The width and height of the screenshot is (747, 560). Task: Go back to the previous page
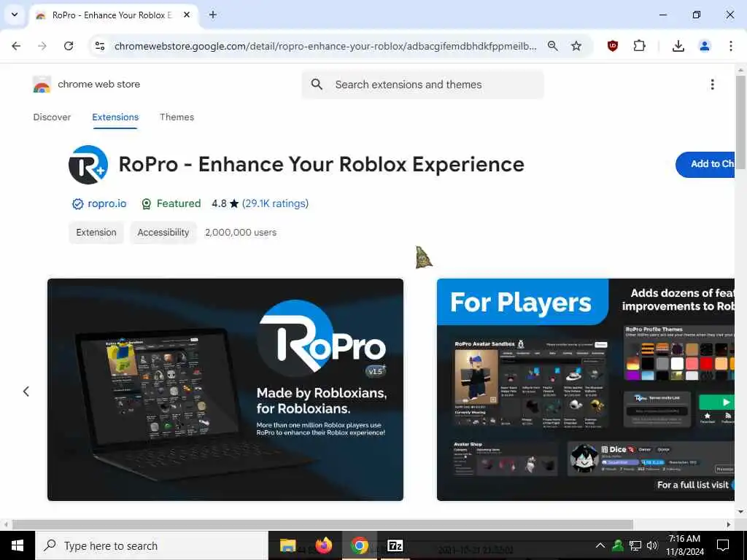[16, 46]
